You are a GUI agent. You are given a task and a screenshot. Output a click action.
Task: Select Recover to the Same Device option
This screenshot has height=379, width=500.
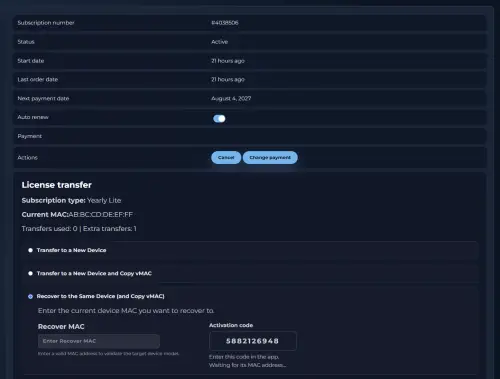pyautogui.click(x=30, y=296)
